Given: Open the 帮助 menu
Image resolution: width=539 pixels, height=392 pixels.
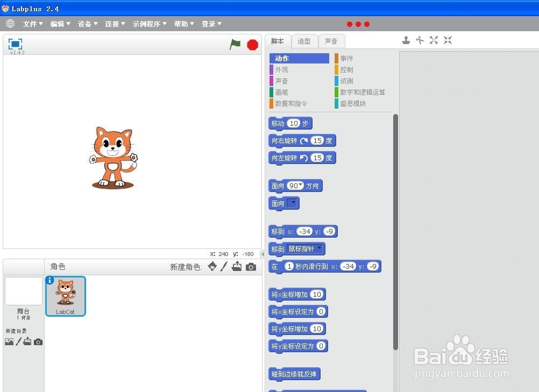Looking at the screenshot, I should coord(184,24).
